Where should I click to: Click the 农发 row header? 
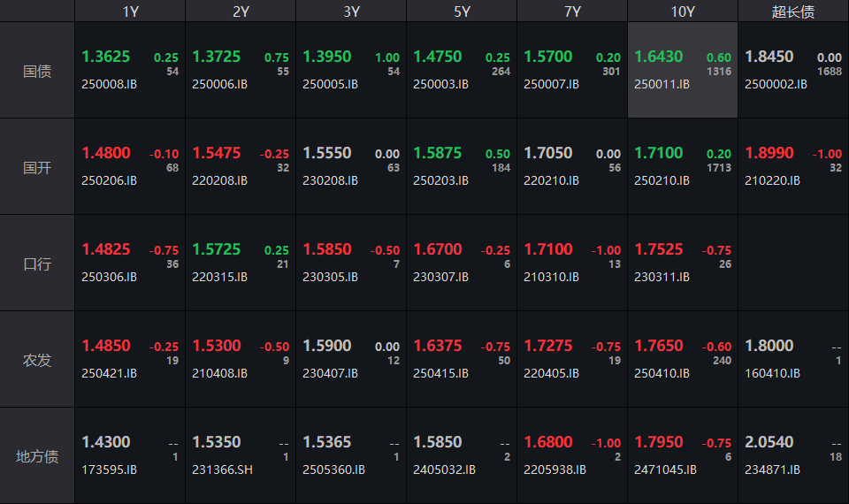[37, 360]
